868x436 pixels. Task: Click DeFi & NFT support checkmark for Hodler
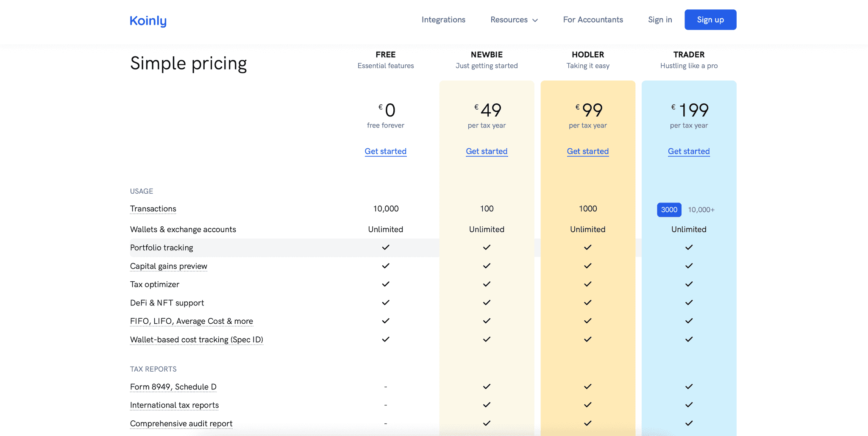588,303
